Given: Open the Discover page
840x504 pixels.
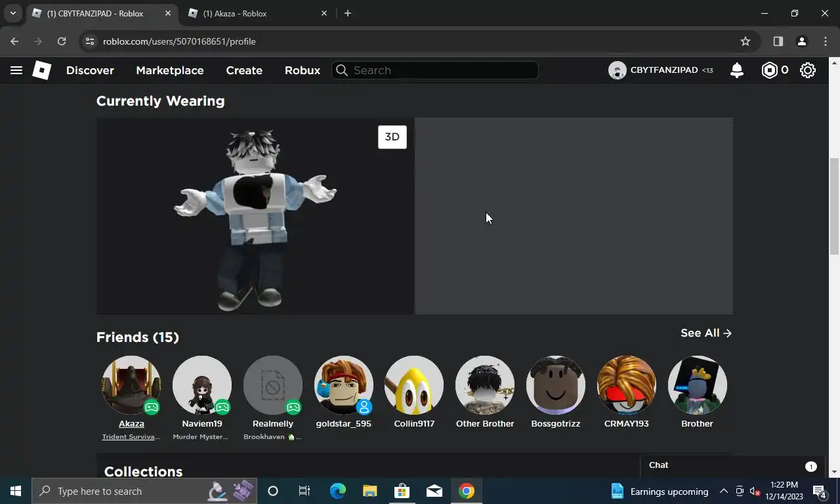Looking at the screenshot, I should (x=90, y=70).
